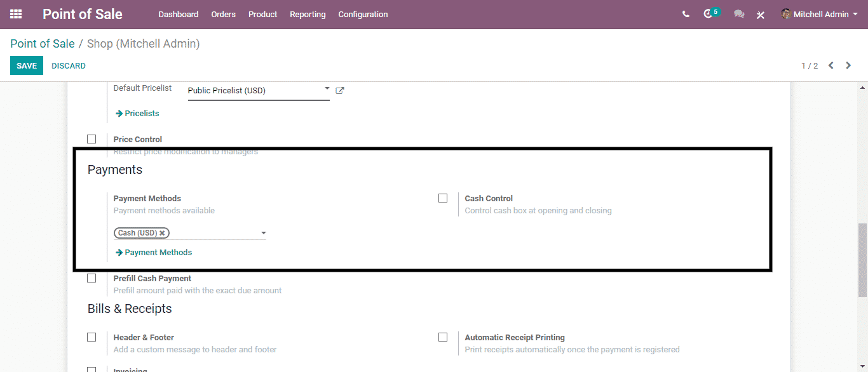The image size is (868, 372).
Task: Open the Mitchell Admin user menu
Action: (820, 14)
